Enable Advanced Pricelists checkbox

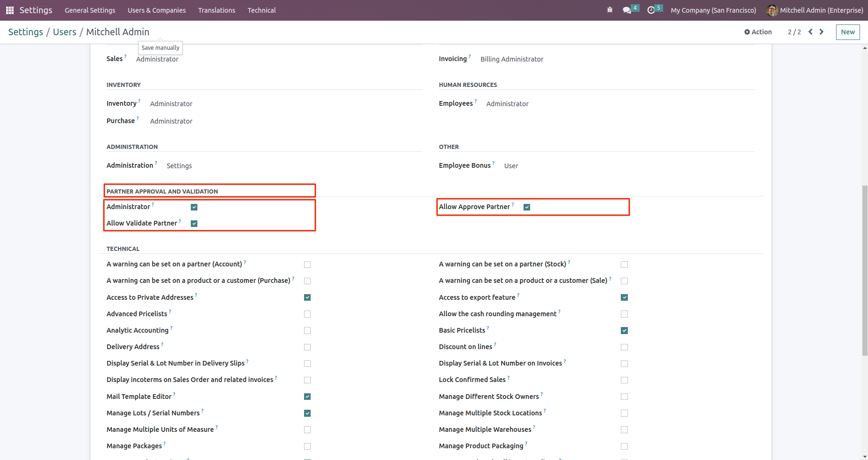click(x=307, y=314)
